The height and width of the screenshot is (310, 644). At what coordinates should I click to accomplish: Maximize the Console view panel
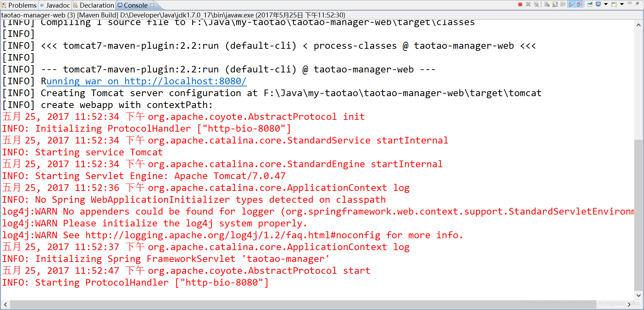click(637, 3)
